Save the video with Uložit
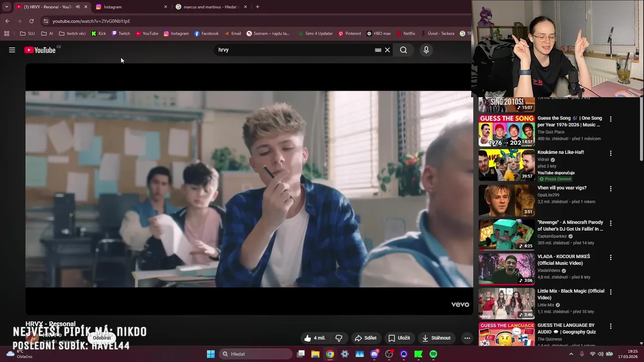This screenshot has width=644, height=362. point(399,338)
